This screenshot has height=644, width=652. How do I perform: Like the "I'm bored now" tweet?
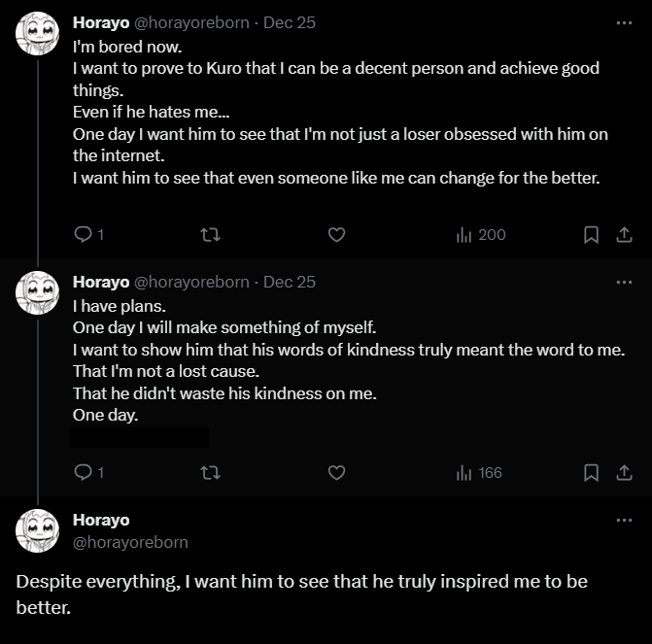point(336,234)
